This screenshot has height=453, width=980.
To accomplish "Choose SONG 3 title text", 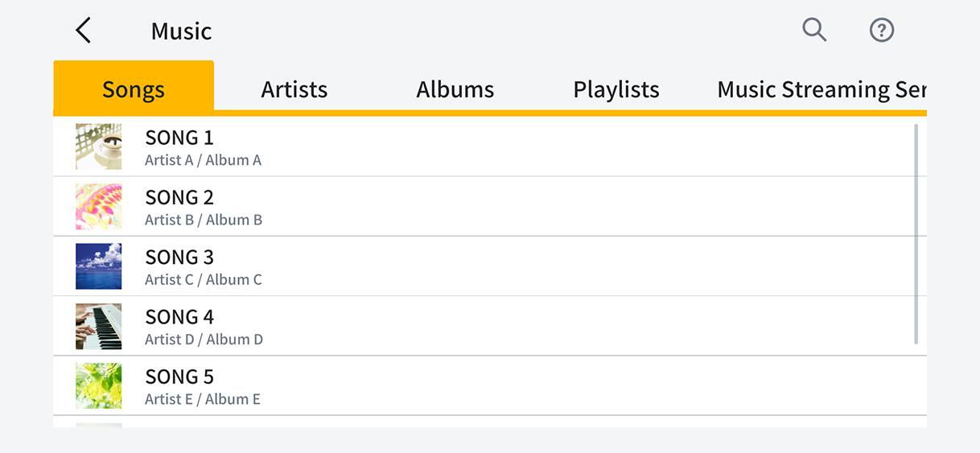I will coord(179,257).
